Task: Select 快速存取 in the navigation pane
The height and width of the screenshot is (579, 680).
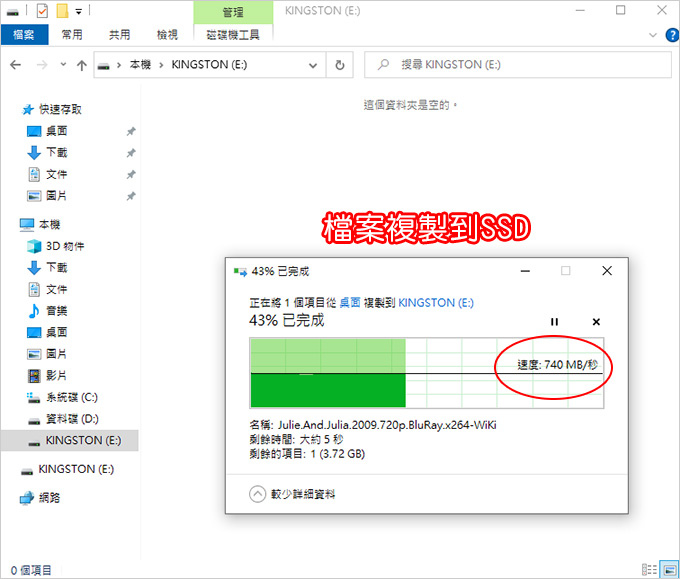Action: (x=60, y=109)
